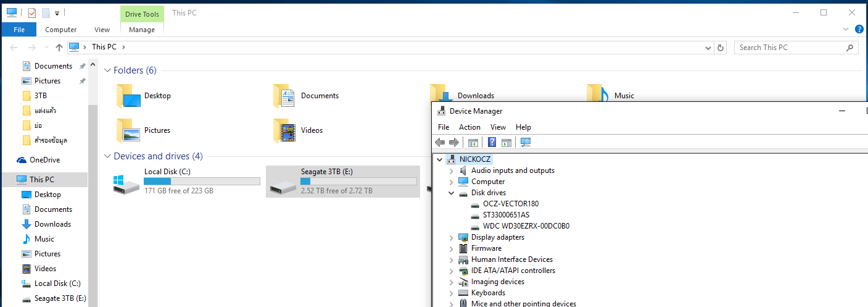Open the address bar history dropdown
This screenshot has width=868, height=307.
708,48
